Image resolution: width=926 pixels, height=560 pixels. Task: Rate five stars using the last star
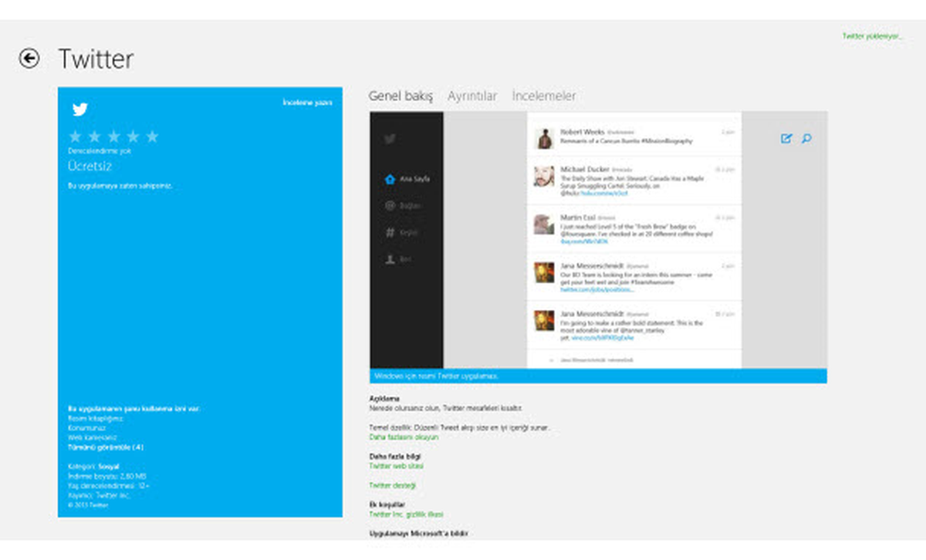(x=152, y=137)
